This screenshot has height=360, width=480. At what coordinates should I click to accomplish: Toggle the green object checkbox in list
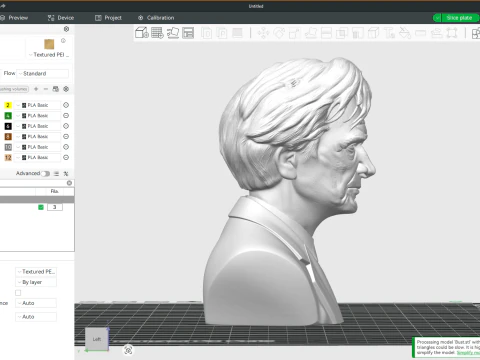[41, 207]
